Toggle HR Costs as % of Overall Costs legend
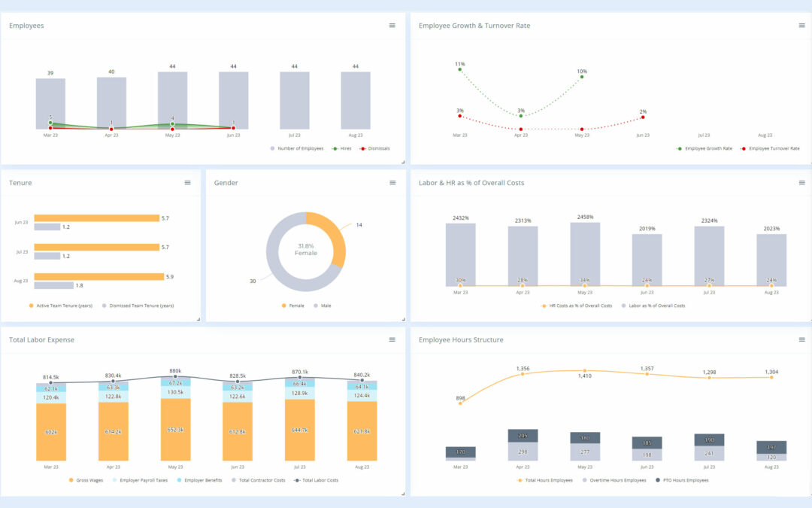This screenshot has width=812, height=508. coord(577,306)
